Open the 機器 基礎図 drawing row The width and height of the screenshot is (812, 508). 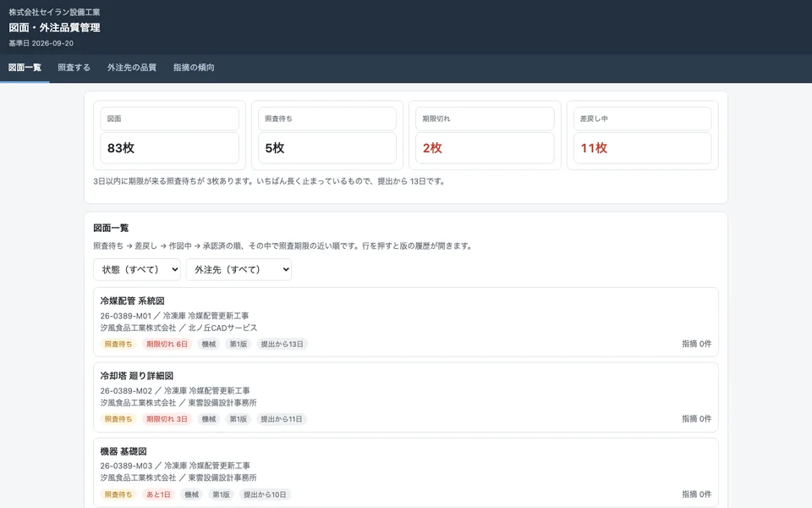point(406,472)
